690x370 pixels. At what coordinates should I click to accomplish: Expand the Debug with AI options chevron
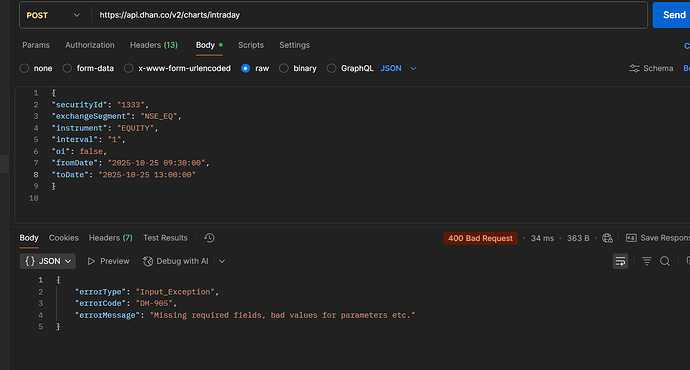[222, 261]
